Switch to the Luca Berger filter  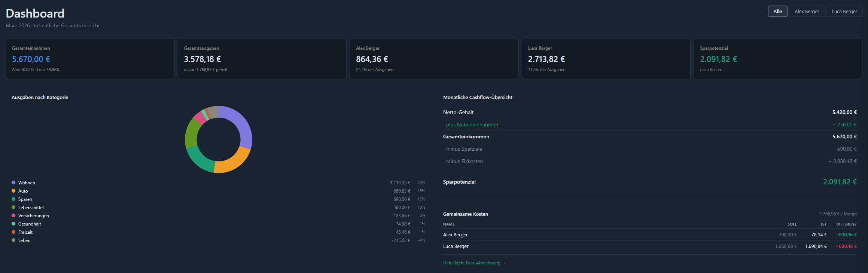(844, 11)
